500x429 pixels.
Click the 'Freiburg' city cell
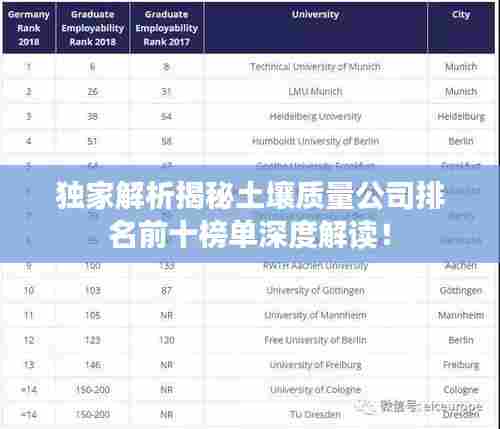click(461, 365)
